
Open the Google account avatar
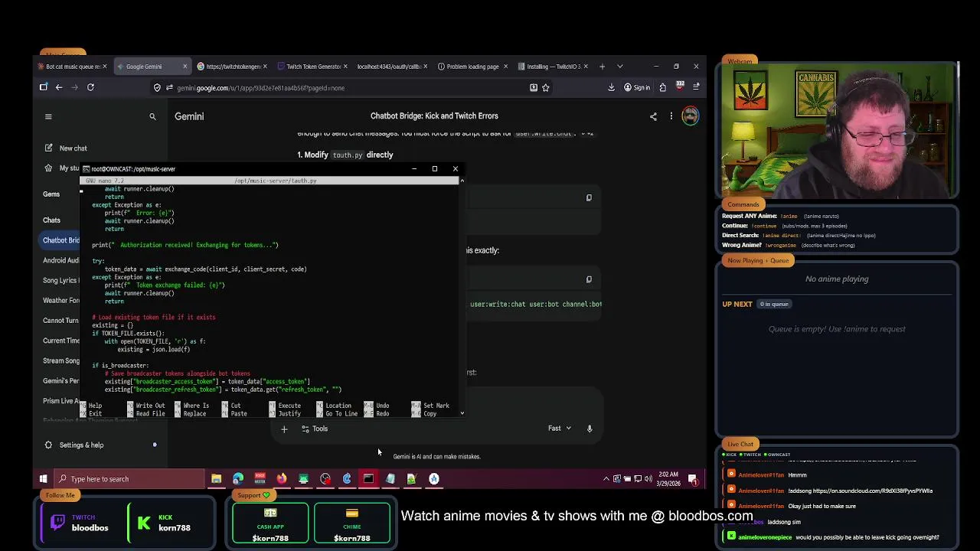tap(690, 116)
